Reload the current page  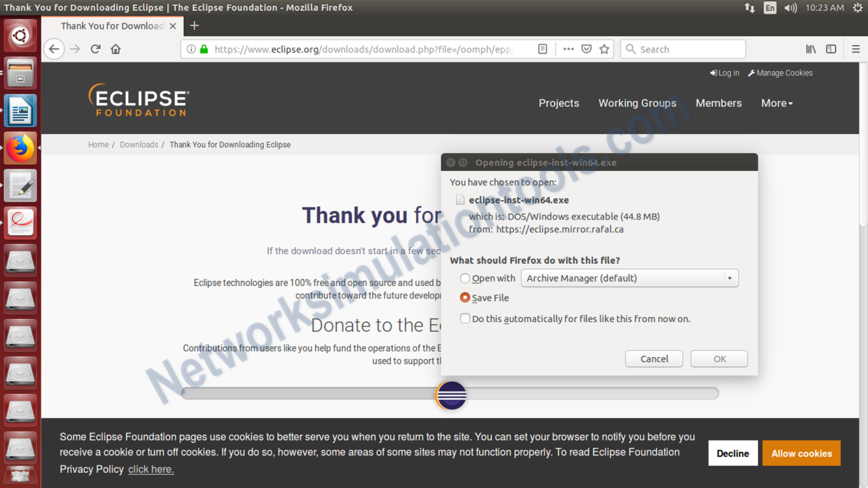pyautogui.click(x=95, y=49)
